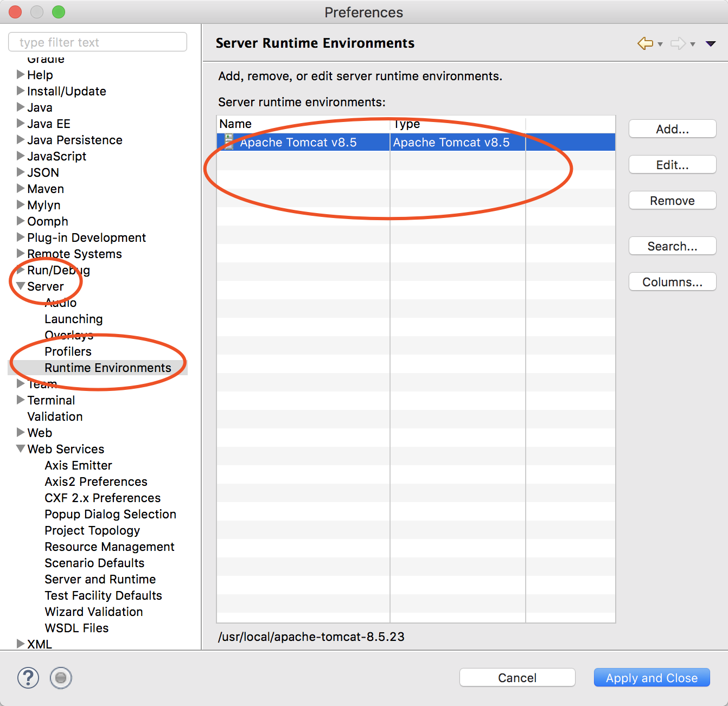Open the back history dropdown arrow

tap(660, 44)
